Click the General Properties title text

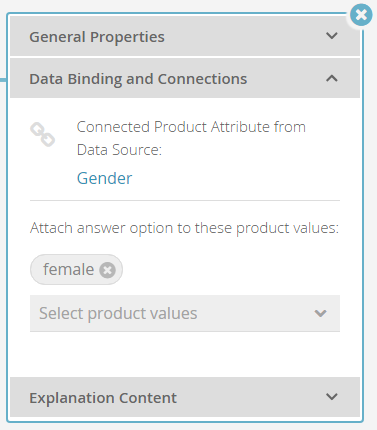point(97,37)
